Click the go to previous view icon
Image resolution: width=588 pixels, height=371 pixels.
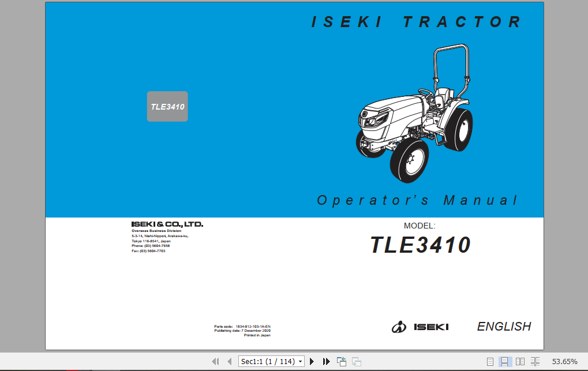point(341,361)
